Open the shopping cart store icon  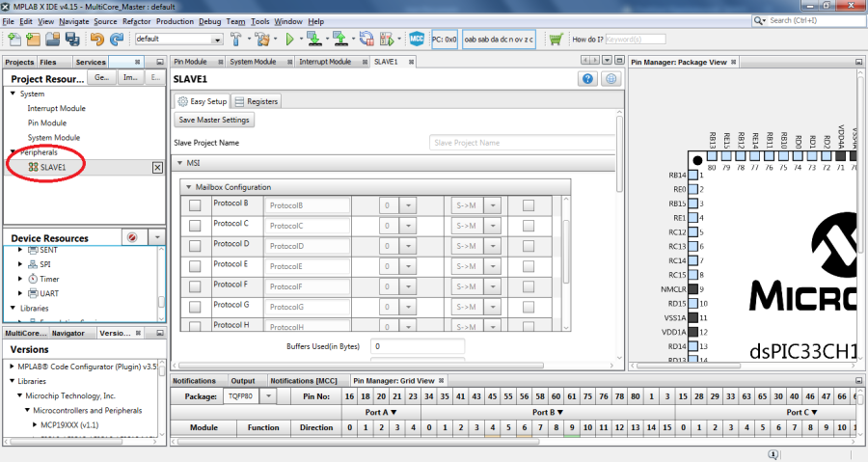point(556,40)
